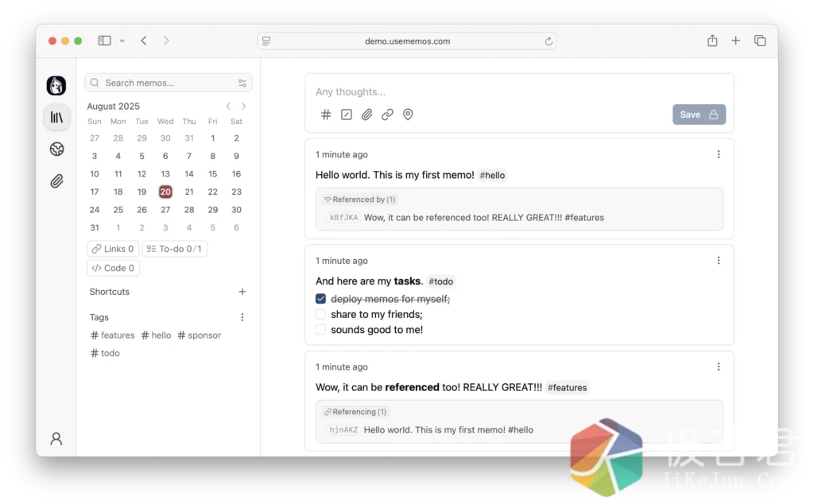Viewport: 814px width, 504px height.
Task: Add location with the map pin icon
Action: pos(408,114)
